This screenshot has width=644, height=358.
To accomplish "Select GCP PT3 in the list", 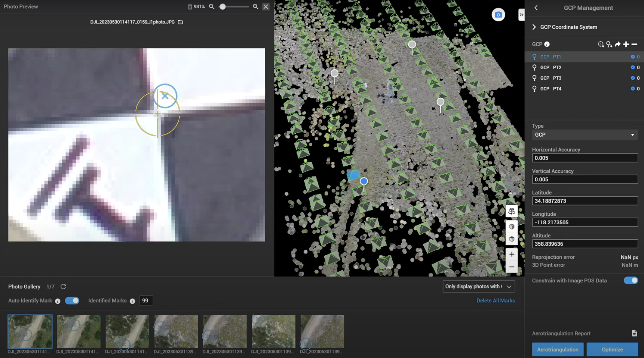I will 584,78.
